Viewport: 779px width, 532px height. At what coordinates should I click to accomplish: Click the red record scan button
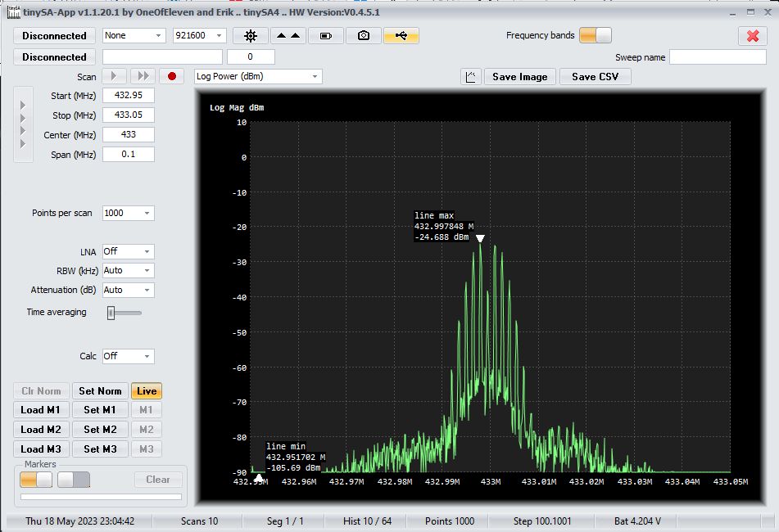point(172,76)
